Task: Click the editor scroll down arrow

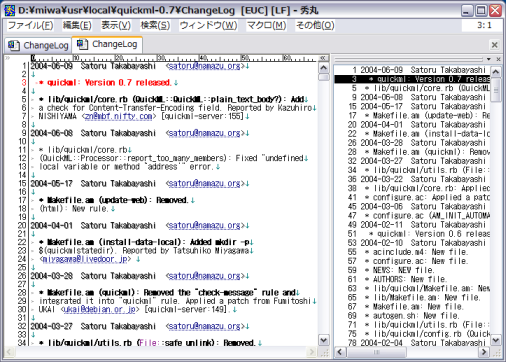Action: click(324, 340)
